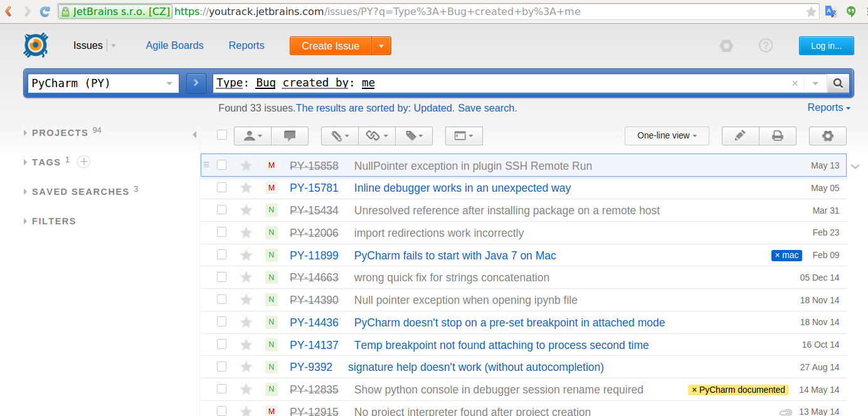
Task: Edit selected issues with pencil button
Action: [740, 135]
